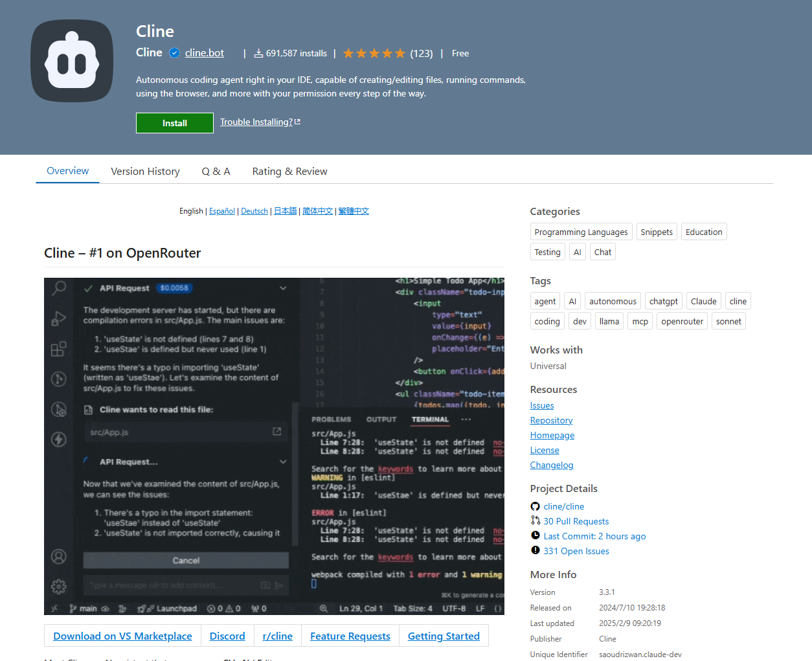Click the message input field in preview

[186, 585]
